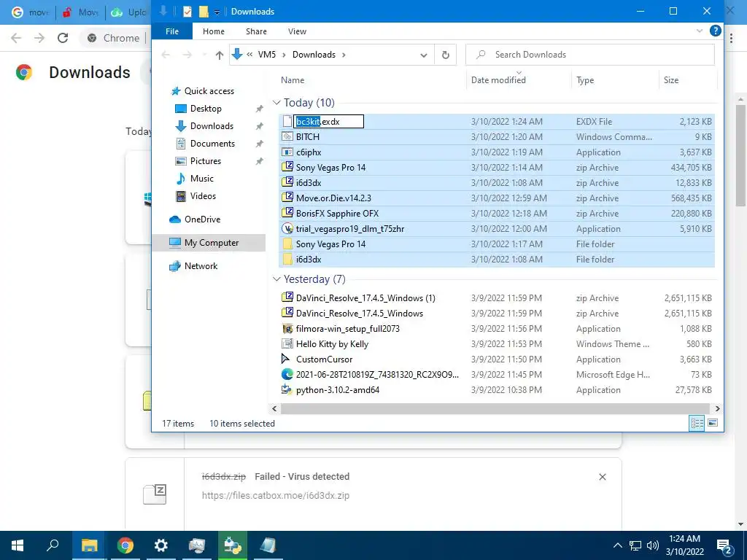Viewport: 747px width, 560px height.
Task: Open the File ribbon tab
Action: click(172, 31)
